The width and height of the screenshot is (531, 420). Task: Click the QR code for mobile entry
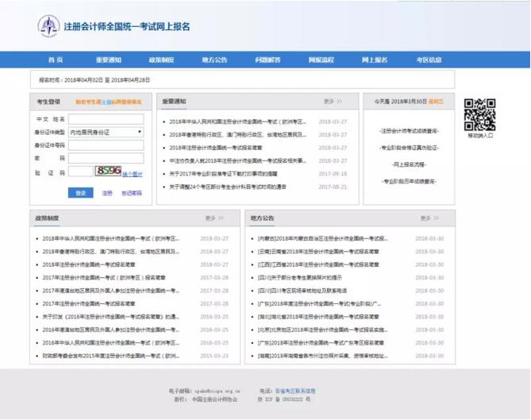(479, 114)
